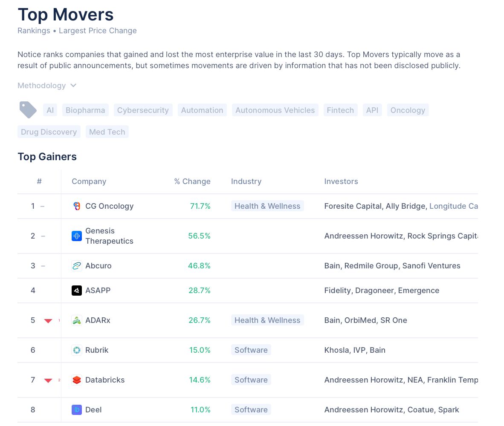Open the Databricks company link
Viewport: 504px width, 426px height.
[105, 380]
